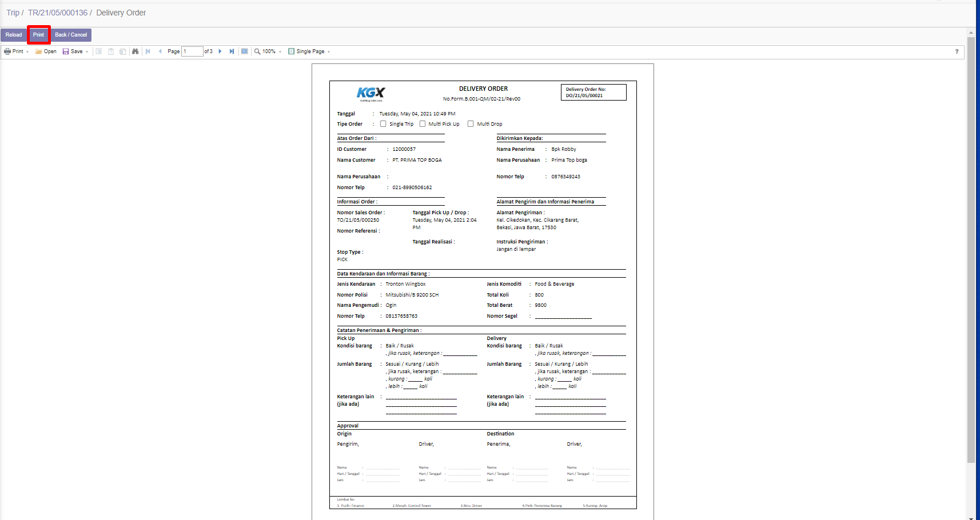Click the commodity Food & Beverage
The height and width of the screenshot is (520, 980).
(x=555, y=284)
